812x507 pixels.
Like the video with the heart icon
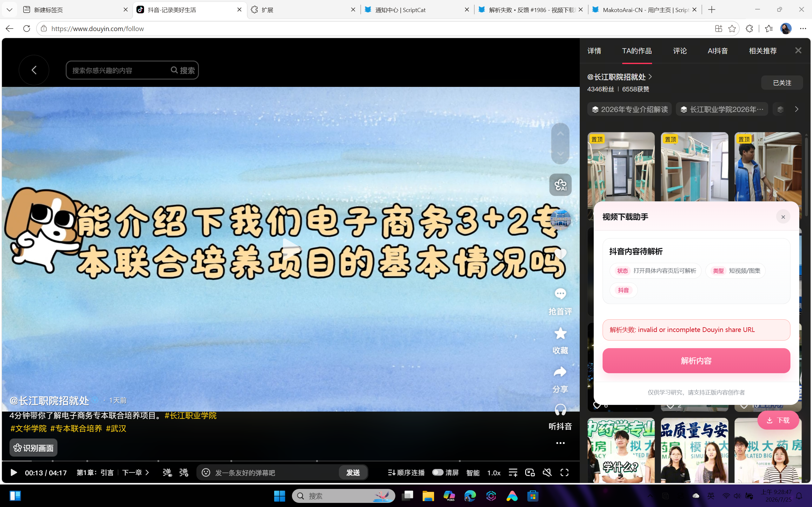[560, 254]
